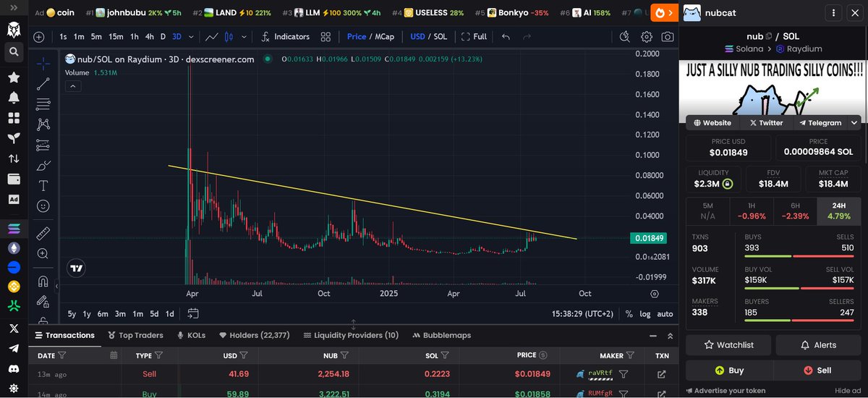
Task: Open new pairs sprout icon in sidebar
Action: point(13,137)
